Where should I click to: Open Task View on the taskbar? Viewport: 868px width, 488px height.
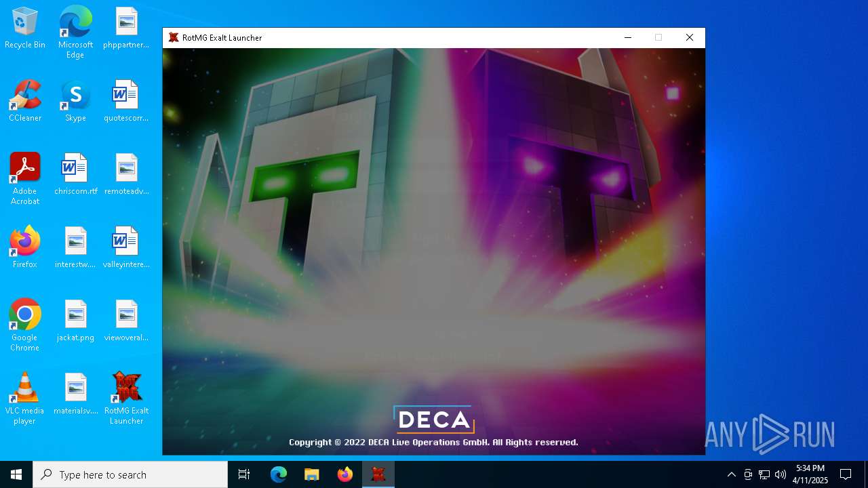coord(244,474)
